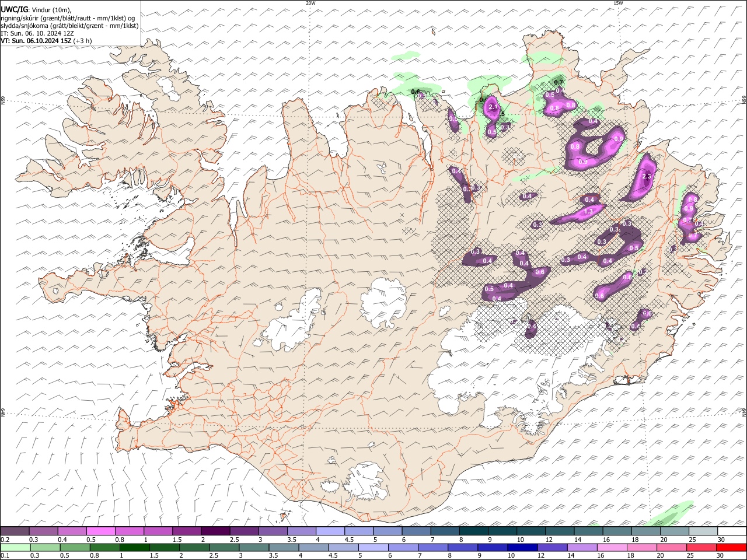Click the '0.2' legend value
The image size is (747, 560).
5,540
